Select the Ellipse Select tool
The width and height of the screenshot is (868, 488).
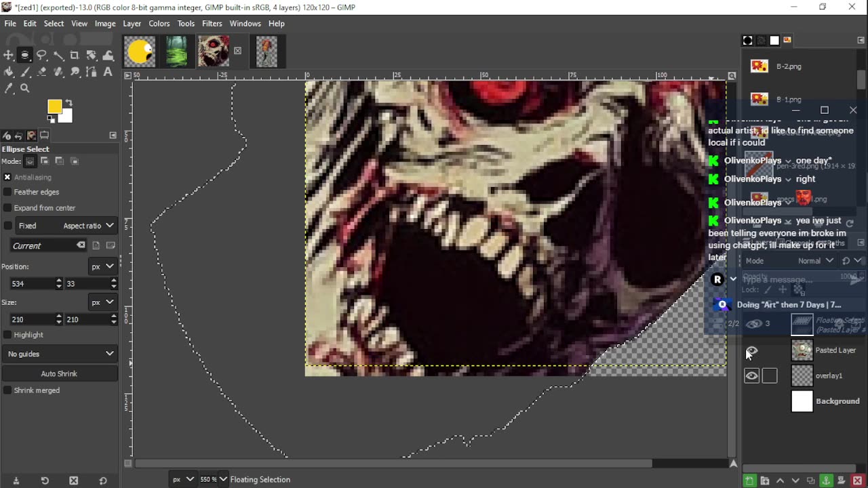pos(25,56)
